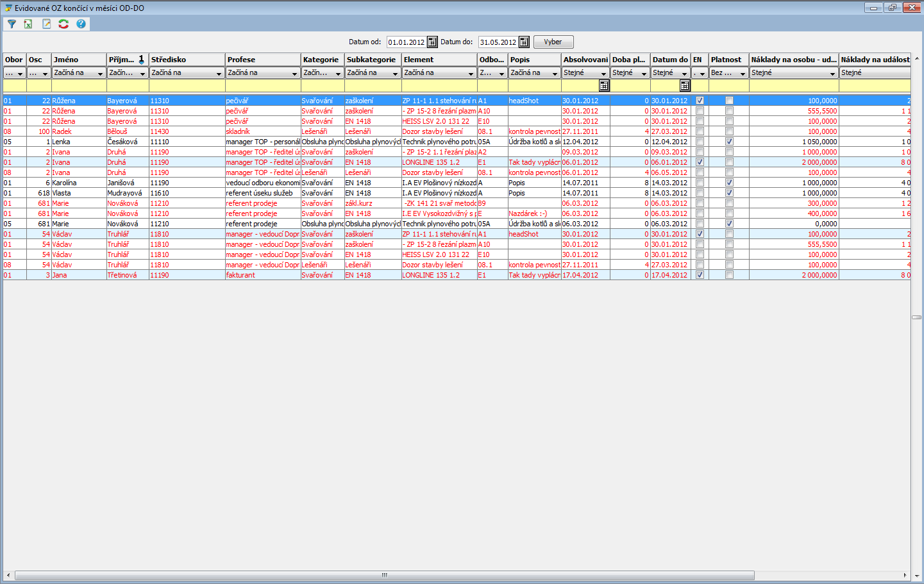The height and width of the screenshot is (584, 924).
Task: Sort by the Obor column header
Action: coord(15,60)
